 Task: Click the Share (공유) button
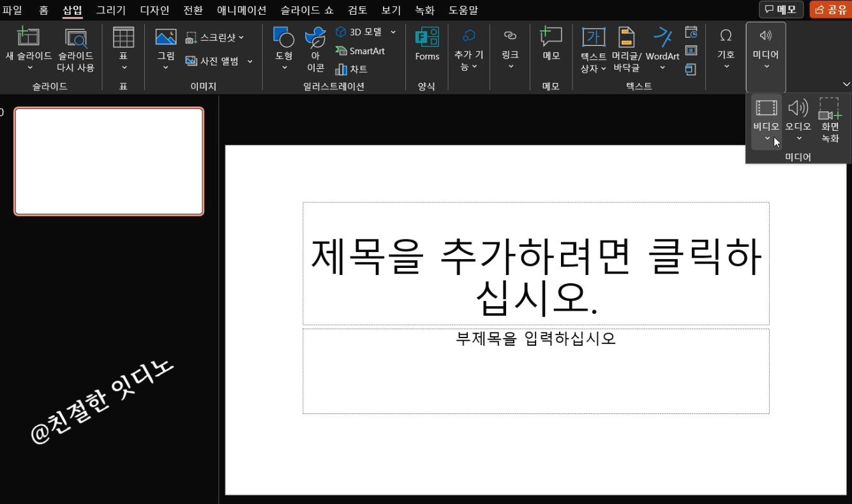(x=830, y=10)
